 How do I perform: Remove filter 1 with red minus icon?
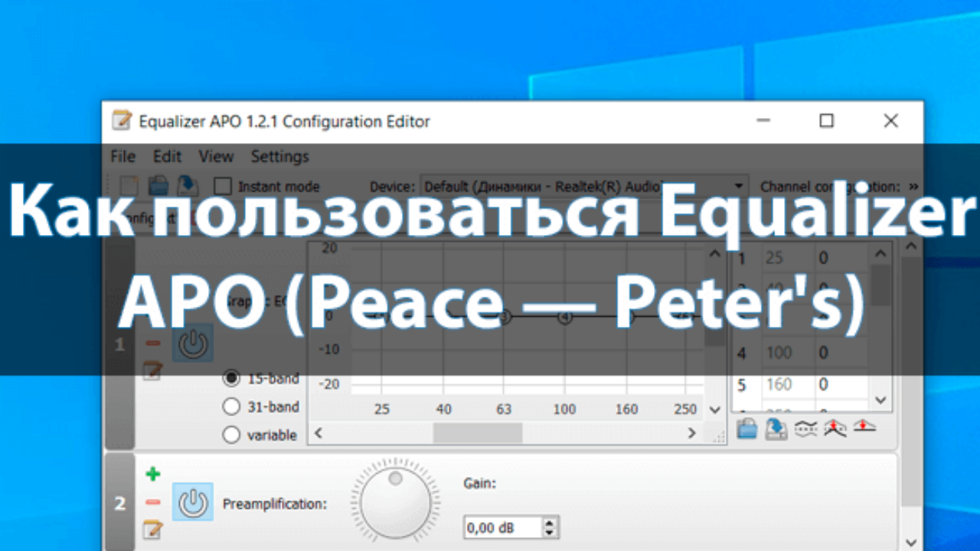(153, 343)
